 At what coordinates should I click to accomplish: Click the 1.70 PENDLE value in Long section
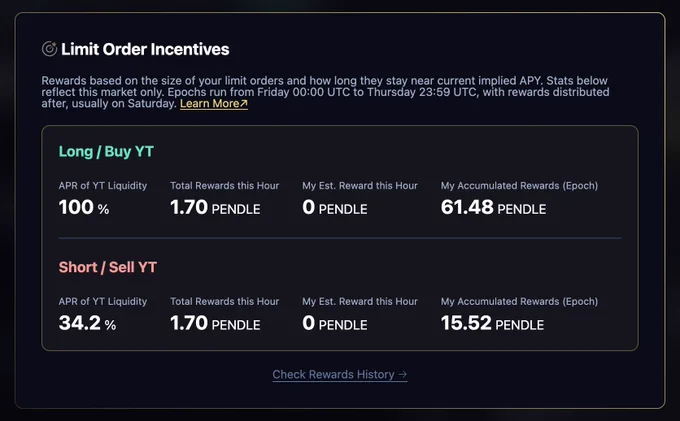215,207
